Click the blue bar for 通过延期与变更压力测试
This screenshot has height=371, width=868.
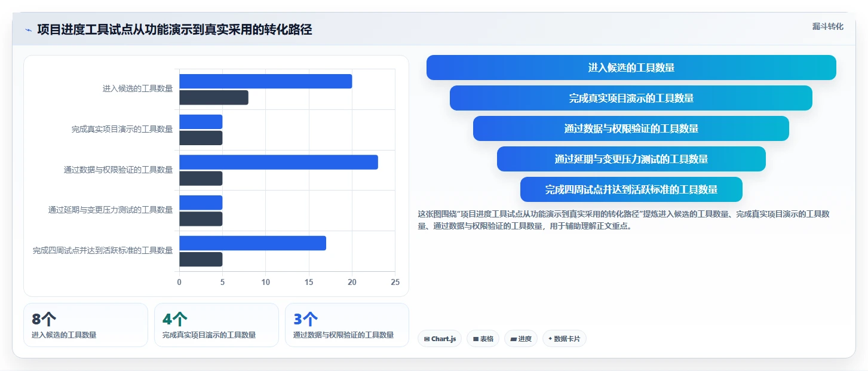pyautogui.click(x=201, y=203)
